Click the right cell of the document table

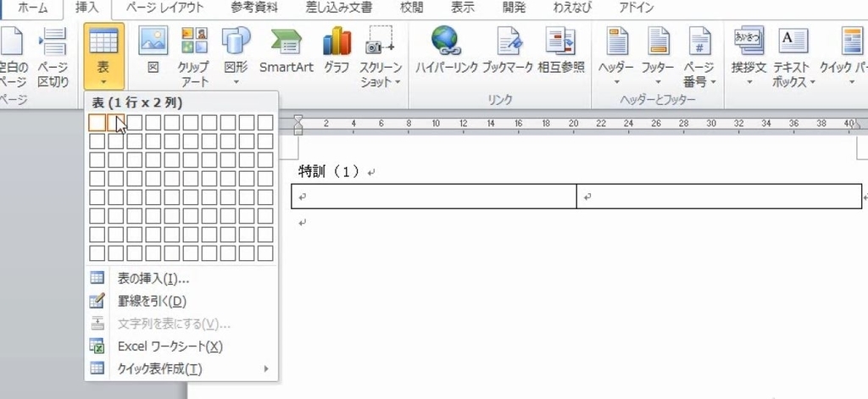point(719,197)
